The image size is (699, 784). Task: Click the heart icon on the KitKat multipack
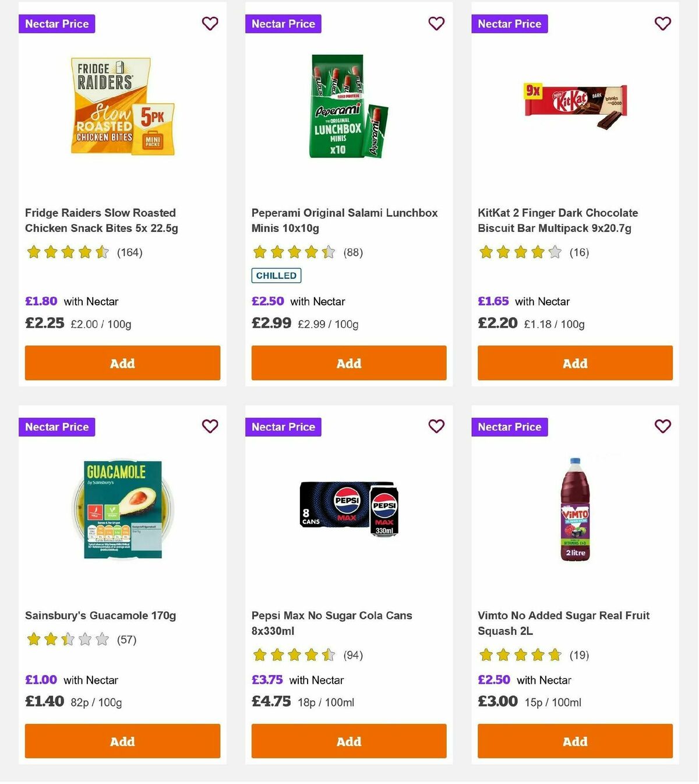click(x=662, y=23)
